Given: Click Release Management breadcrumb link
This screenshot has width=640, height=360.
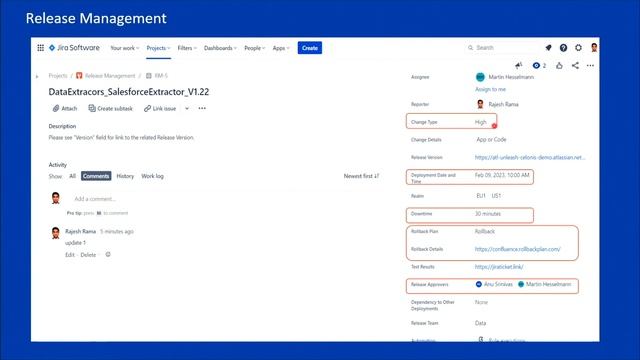Looking at the screenshot, I should pos(109,76).
